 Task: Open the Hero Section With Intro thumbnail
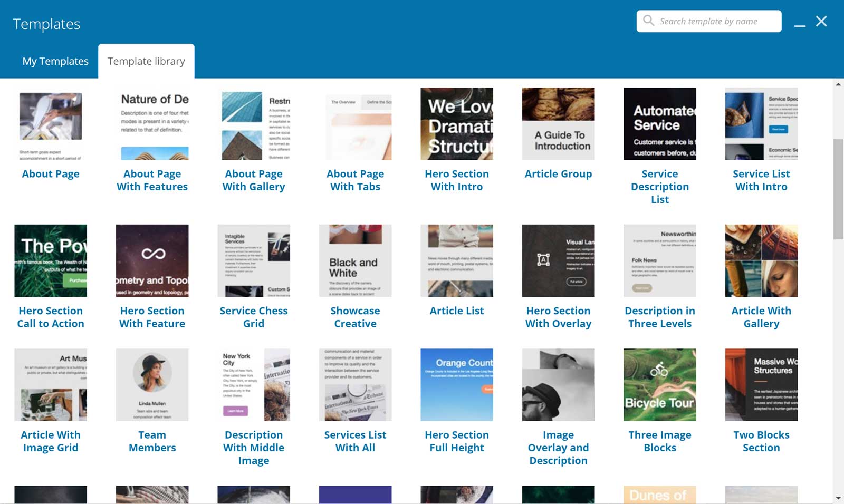tap(457, 124)
